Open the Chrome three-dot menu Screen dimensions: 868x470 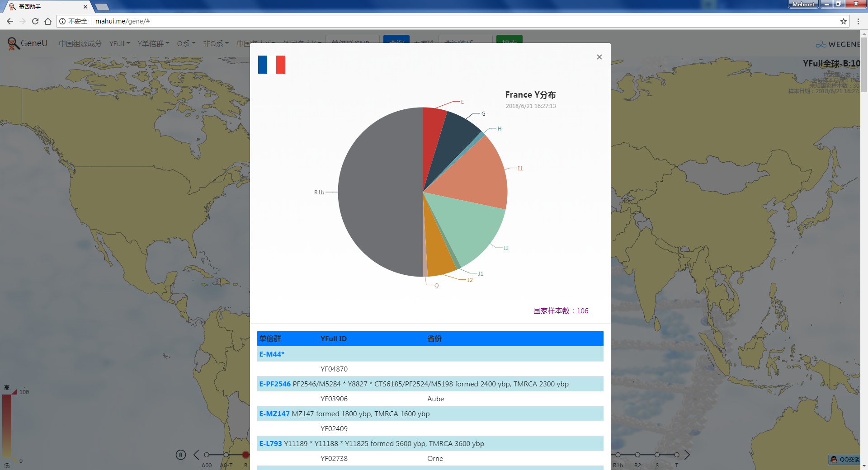click(x=858, y=21)
